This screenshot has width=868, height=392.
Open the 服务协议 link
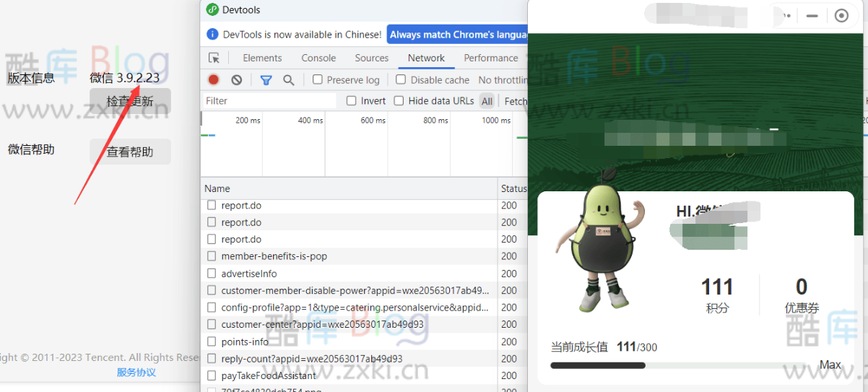136,373
